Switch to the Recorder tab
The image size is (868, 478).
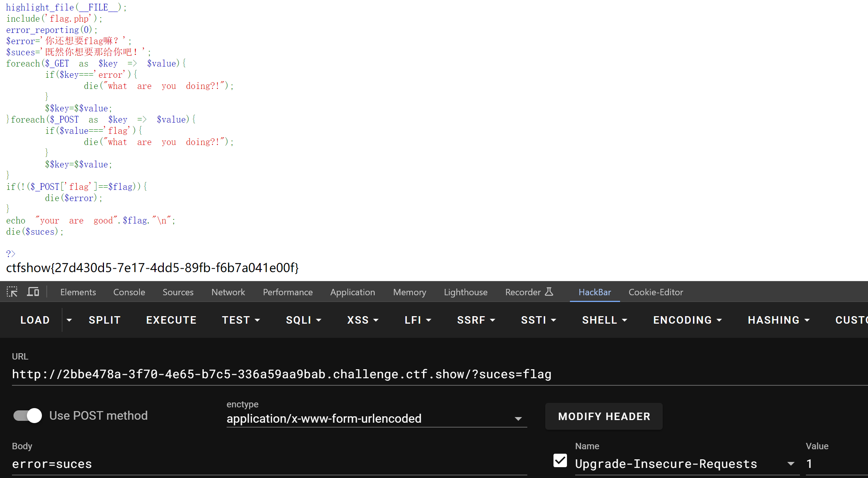click(523, 292)
